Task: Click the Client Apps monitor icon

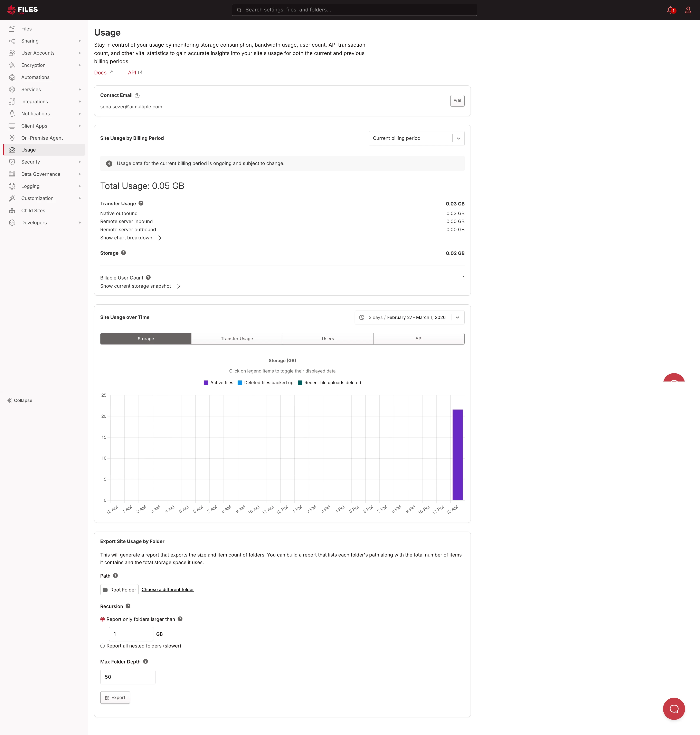Action: pos(12,126)
